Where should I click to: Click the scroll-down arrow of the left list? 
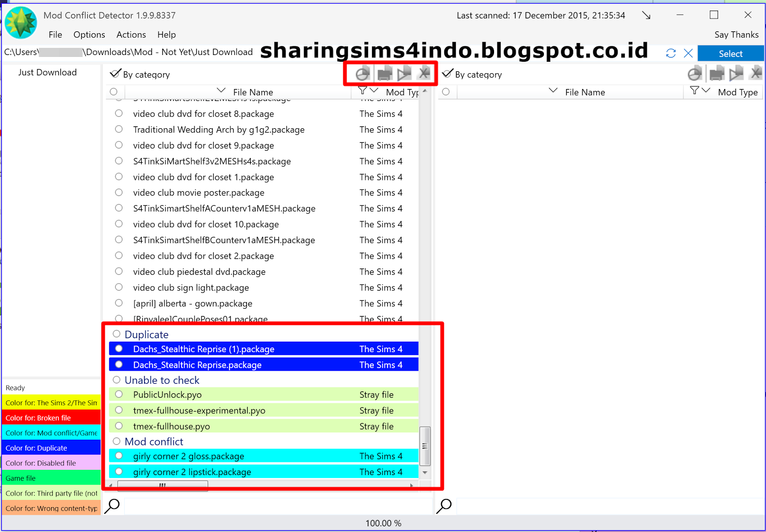coord(425,473)
